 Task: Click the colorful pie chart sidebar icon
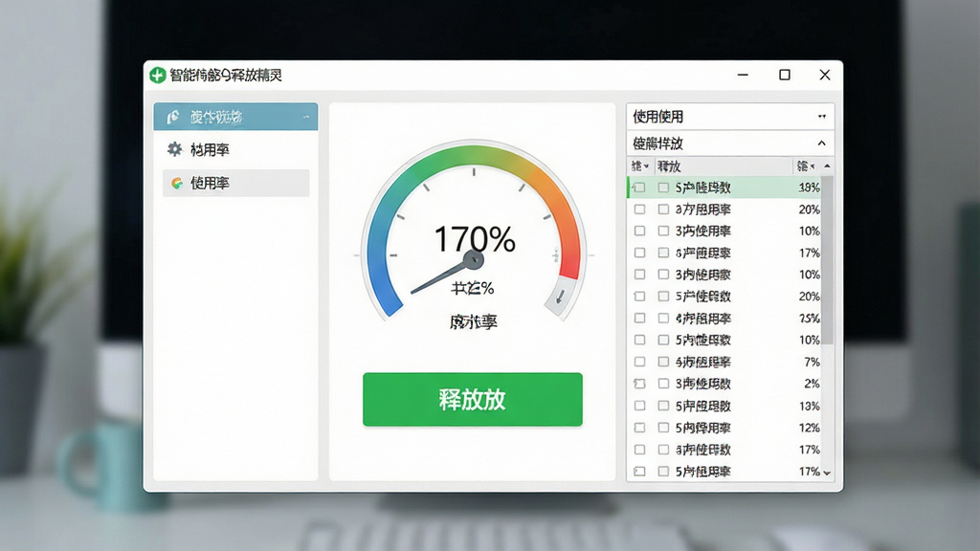pyautogui.click(x=177, y=183)
